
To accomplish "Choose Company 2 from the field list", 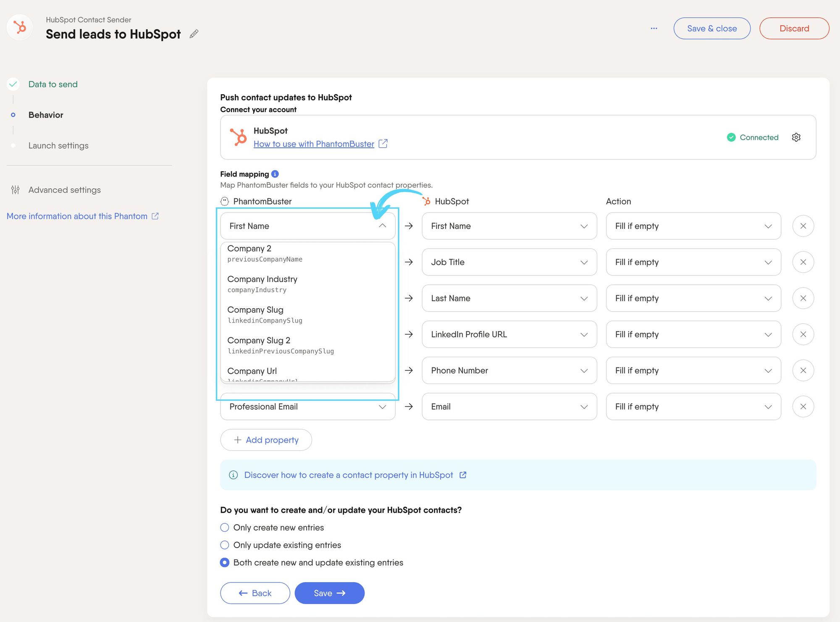I will pos(308,253).
